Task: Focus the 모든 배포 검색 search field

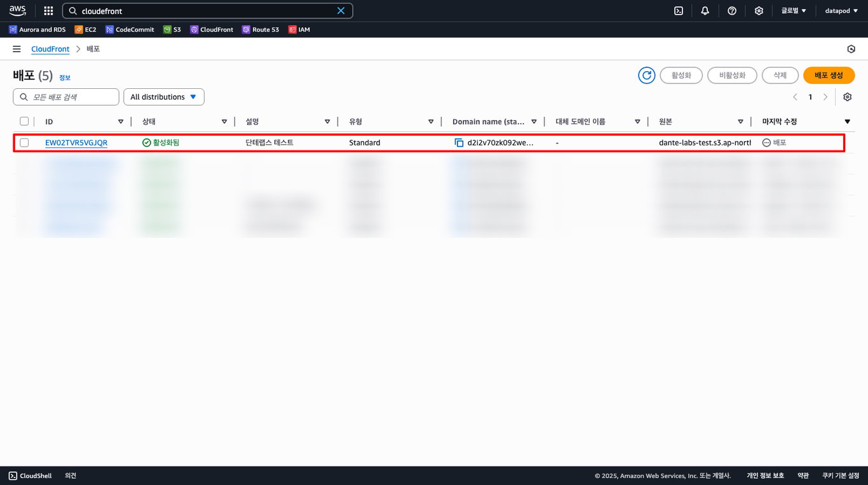Action: pyautogui.click(x=66, y=97)
